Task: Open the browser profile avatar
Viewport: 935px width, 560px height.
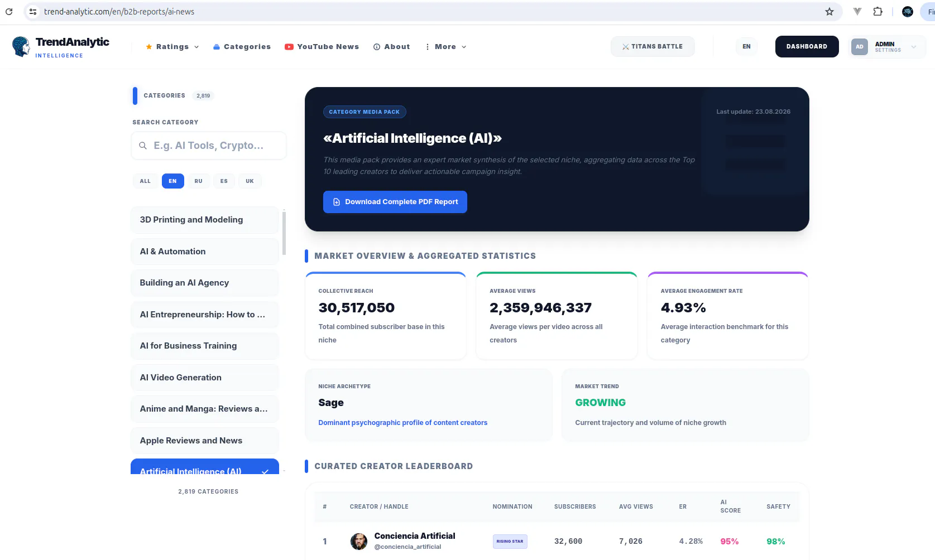Action: tap(908, 11)
